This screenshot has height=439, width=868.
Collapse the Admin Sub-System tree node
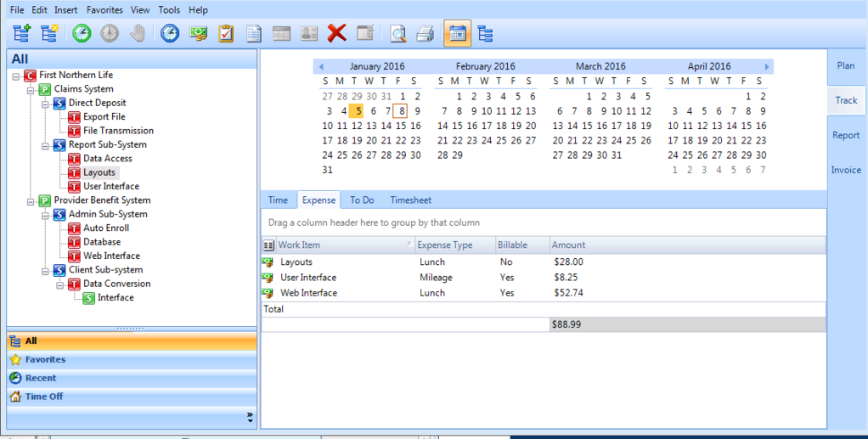tap(45, 214)
